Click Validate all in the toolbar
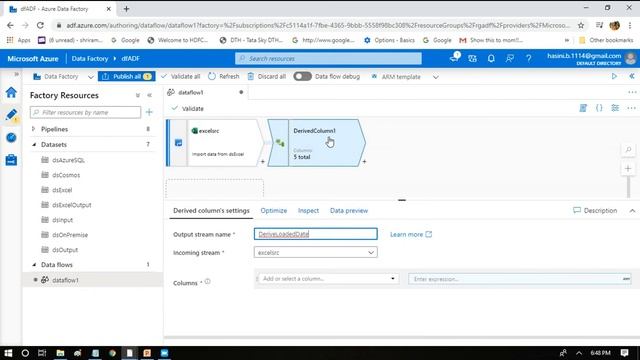Image resolution: width=640 pixels, height=360 pixels. 180,76
